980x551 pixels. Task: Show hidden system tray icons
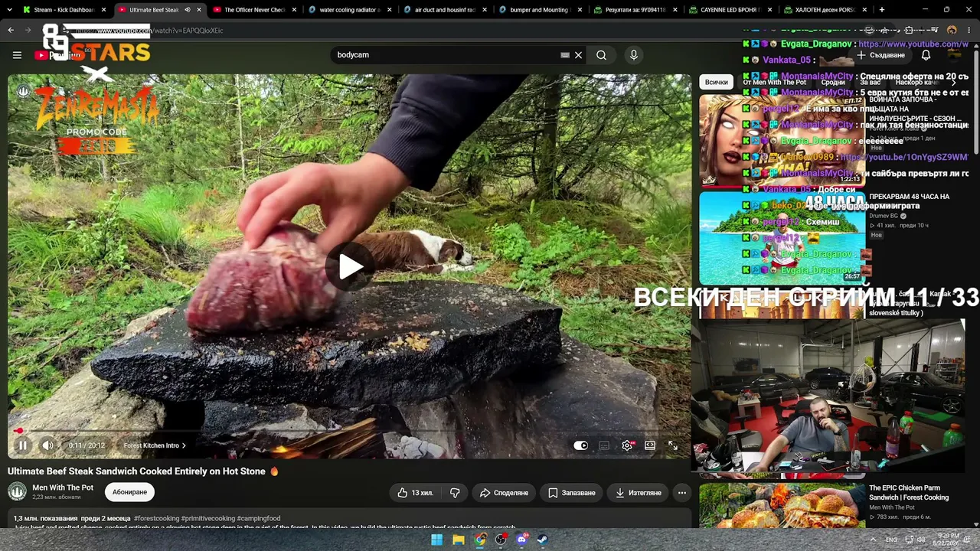pos(873,540)
